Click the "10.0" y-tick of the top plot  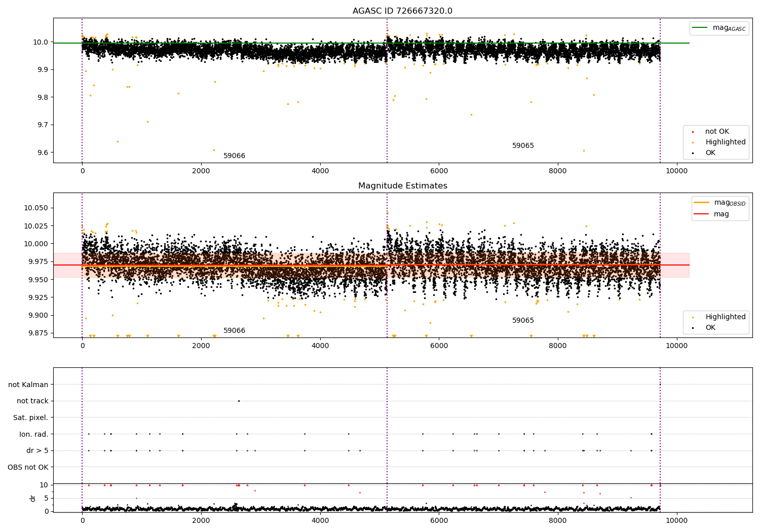tap(41, 42)
